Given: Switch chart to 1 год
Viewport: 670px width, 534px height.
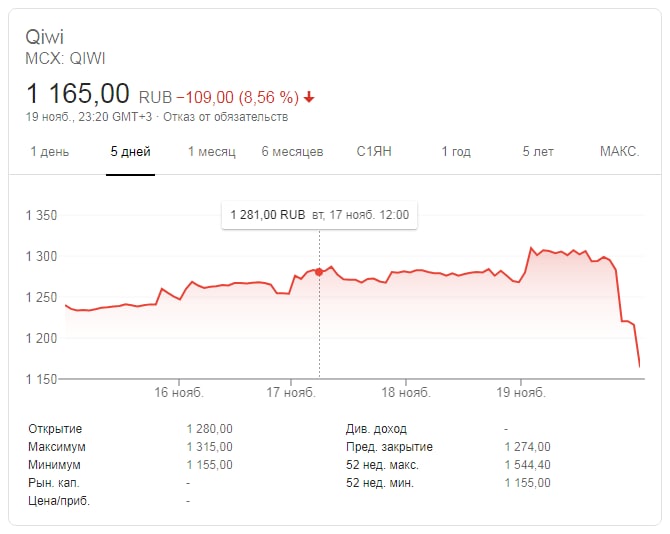Looking at the screenshot, I should [x=456, y=152].
